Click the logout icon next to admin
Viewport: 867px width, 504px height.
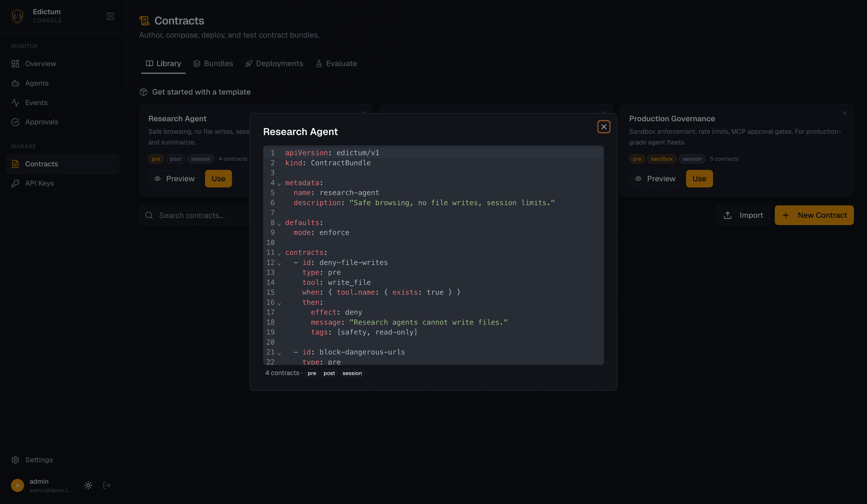pyautogui.click(x=107, y=485)
